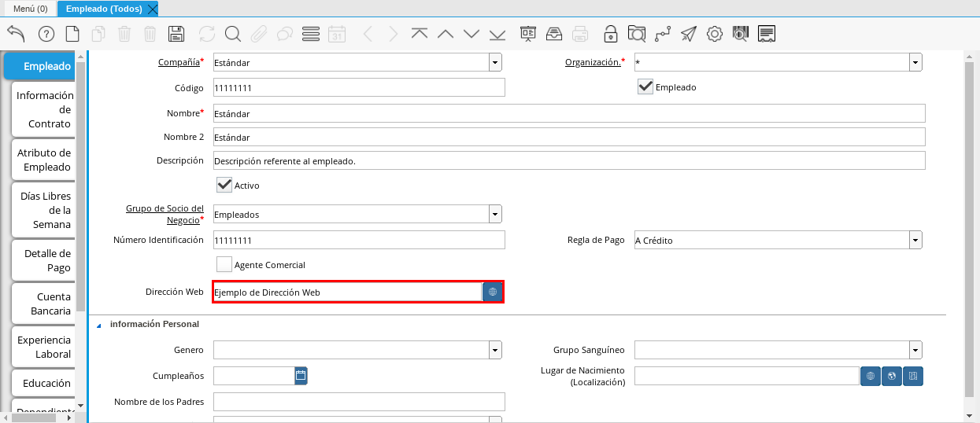Open calendar picker for Cumpleaños
The width and height of the screenshot is (980, 423).
click(x=301, y=376)
